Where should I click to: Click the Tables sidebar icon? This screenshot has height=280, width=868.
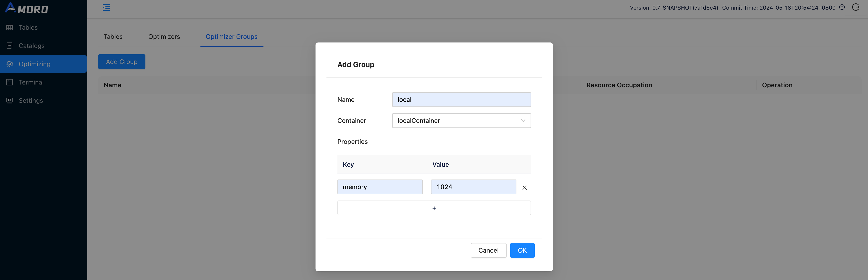click(10, 28)
